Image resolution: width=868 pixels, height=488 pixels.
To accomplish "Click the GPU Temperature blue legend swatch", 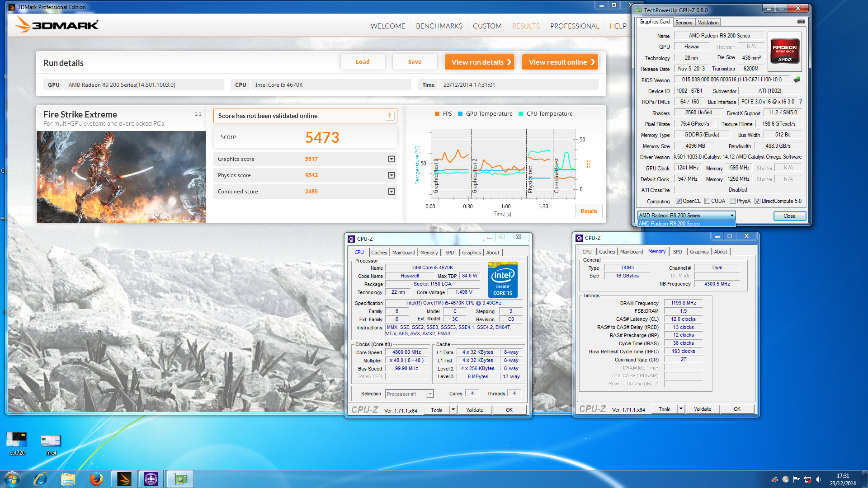I will pos(460,114).
